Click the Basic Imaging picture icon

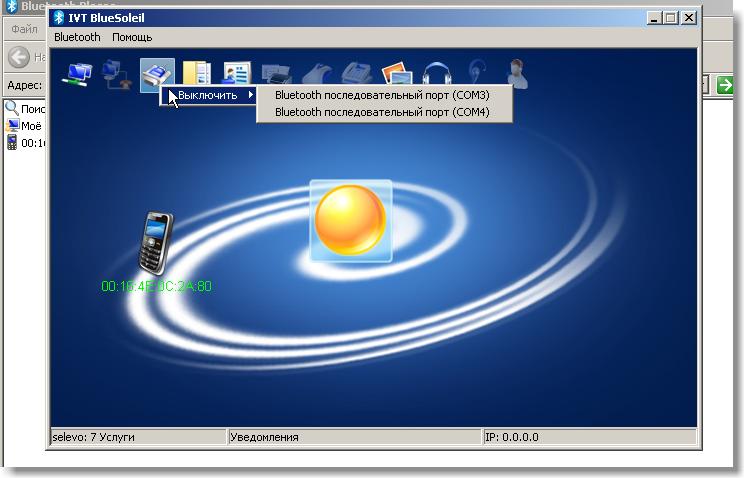click(397, 74)
